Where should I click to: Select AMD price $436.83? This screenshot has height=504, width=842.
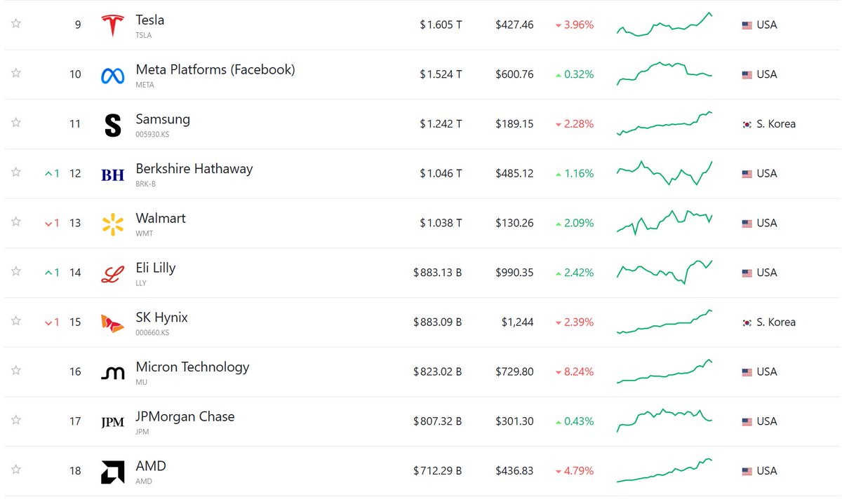click(x=514, y=471)
